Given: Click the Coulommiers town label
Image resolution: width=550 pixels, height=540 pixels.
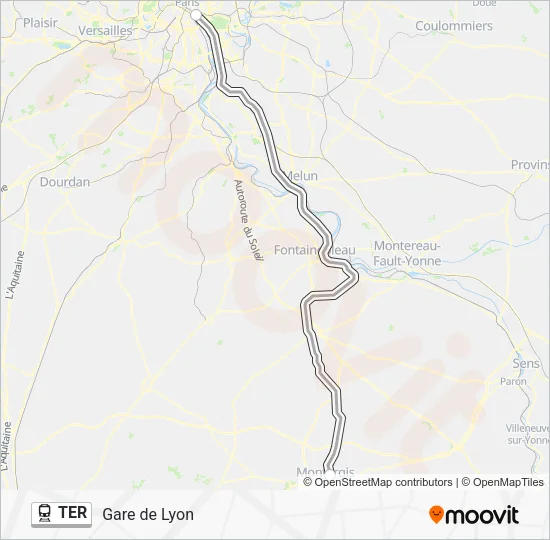Looking at the screenshot, I should click(x=454, y=26).
